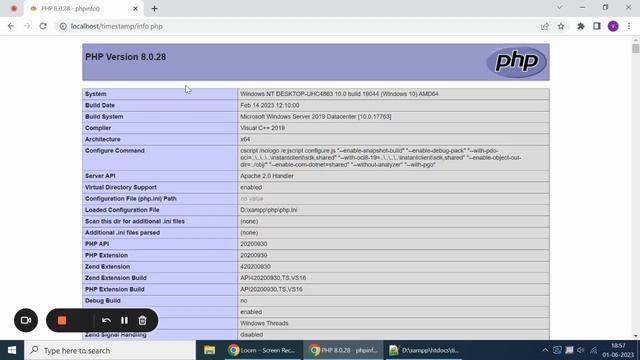Restart Loom recording with undo arrow

click(x=106, y=320)
